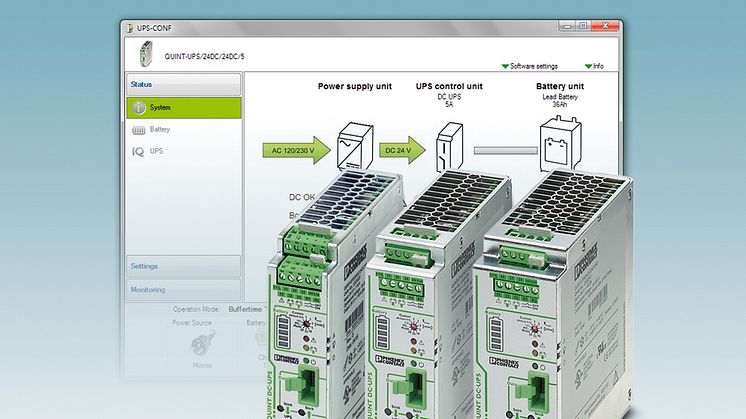Open the Info dropdown menu

point(594,66)
